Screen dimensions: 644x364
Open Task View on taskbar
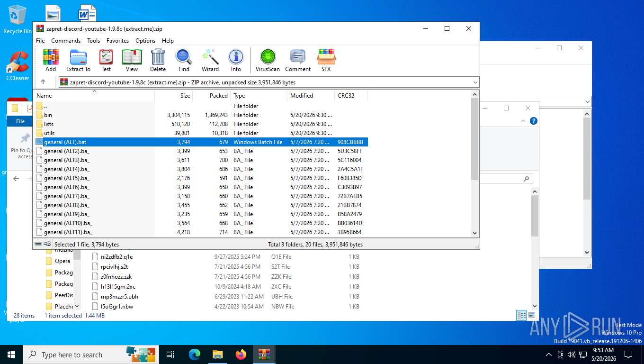(x=170, y=355)
